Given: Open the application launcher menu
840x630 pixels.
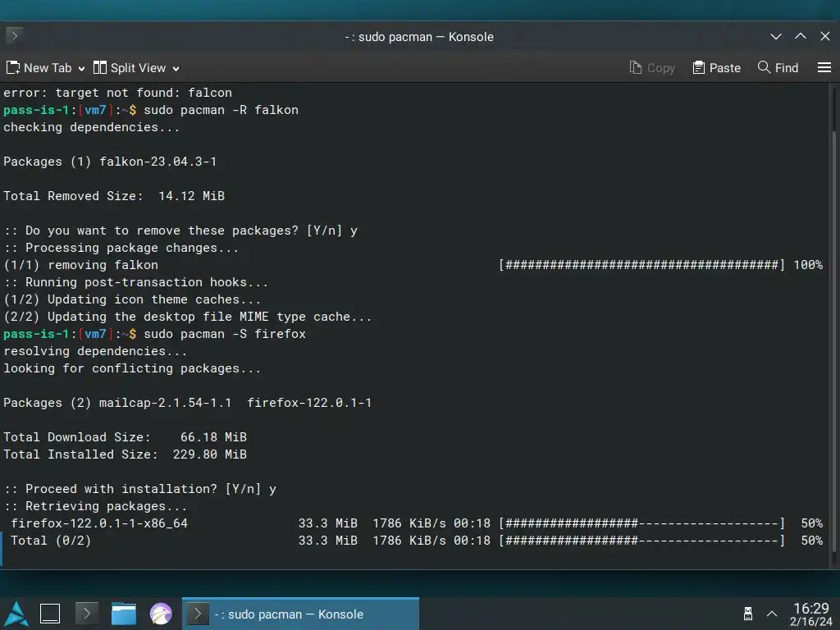Looking at the screenshot, I should click(16, 614).
